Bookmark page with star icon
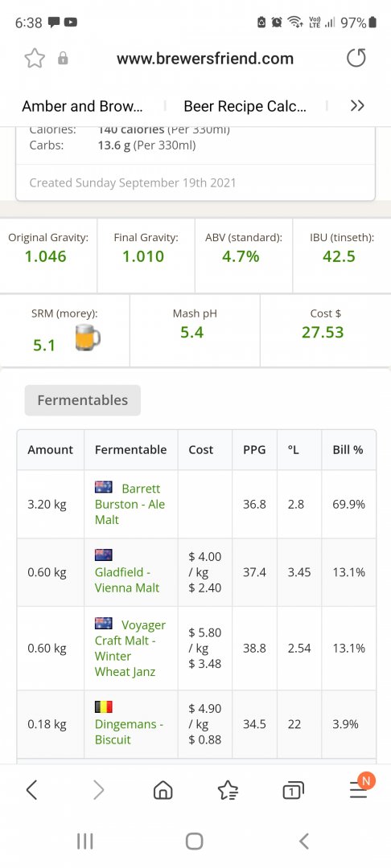This screenshot has width=391, height=868. click(35, 58)
